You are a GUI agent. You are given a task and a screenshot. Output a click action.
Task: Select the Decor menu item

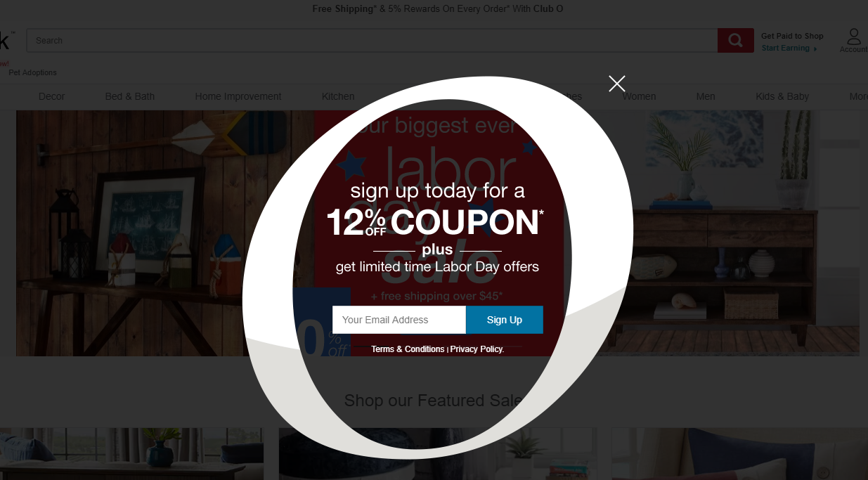coord(51,96)
